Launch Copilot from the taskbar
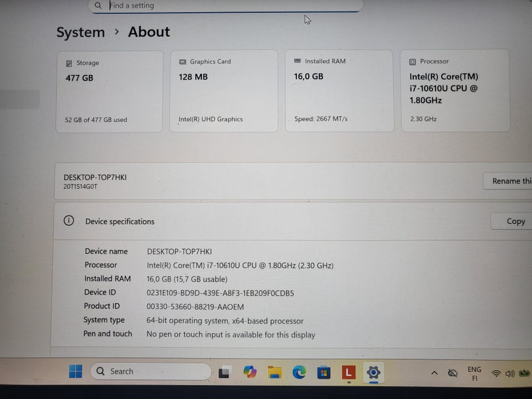 250,372
